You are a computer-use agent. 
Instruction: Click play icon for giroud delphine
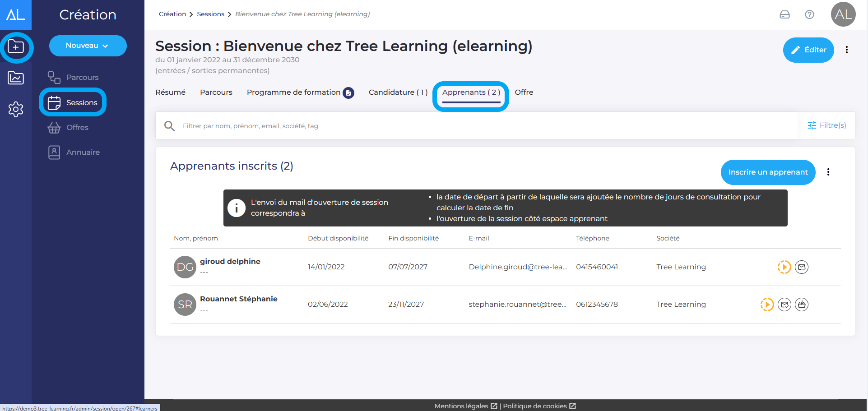coord(784,267)
